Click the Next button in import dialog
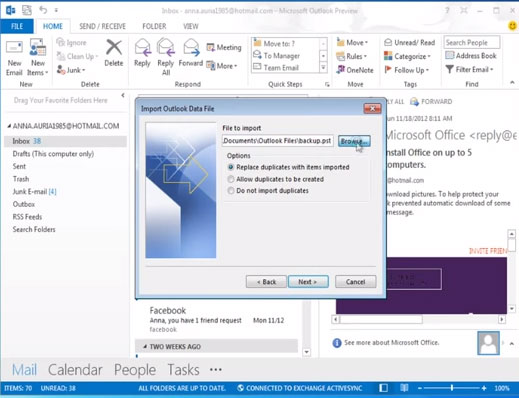This screenshot has height=398, width=519. point(308,282)
